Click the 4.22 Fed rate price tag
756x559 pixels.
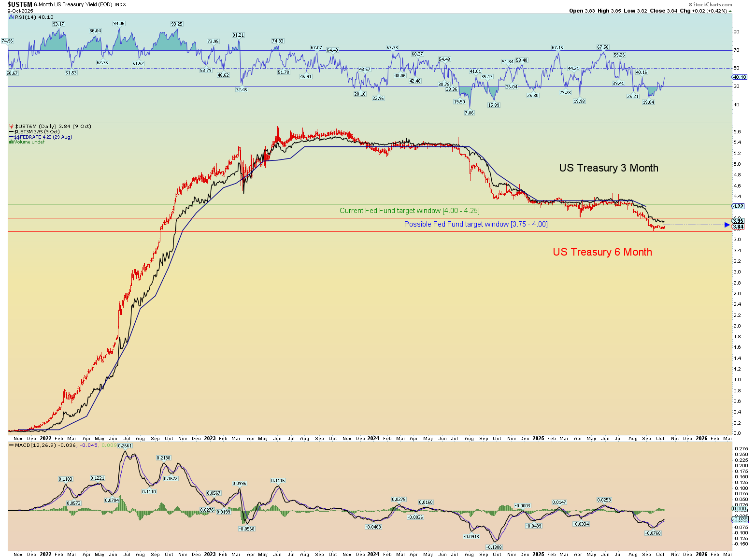tap(738, 206)
